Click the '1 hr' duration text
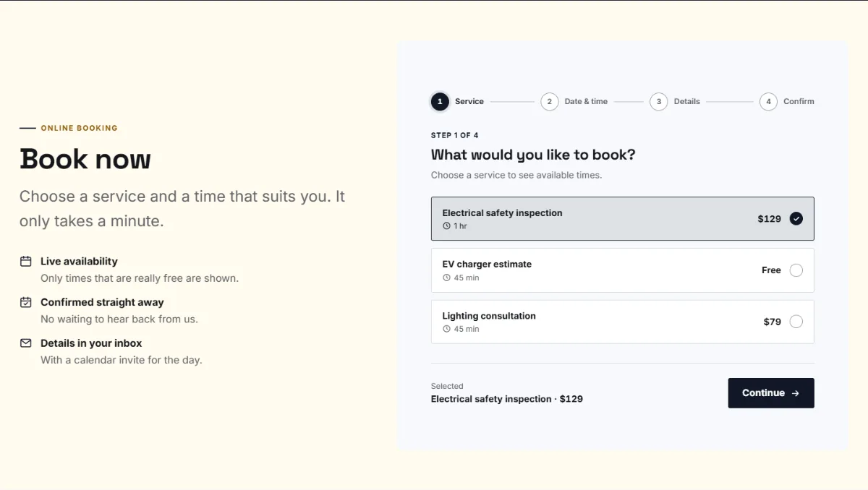The height and width of the screenshot is (490, 868). [x=461, y=226]
